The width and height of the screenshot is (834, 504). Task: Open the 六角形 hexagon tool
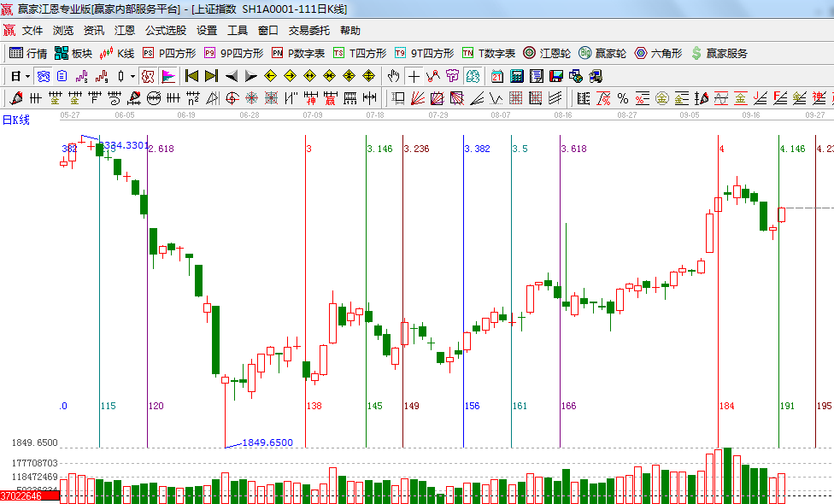click(658, 53)
